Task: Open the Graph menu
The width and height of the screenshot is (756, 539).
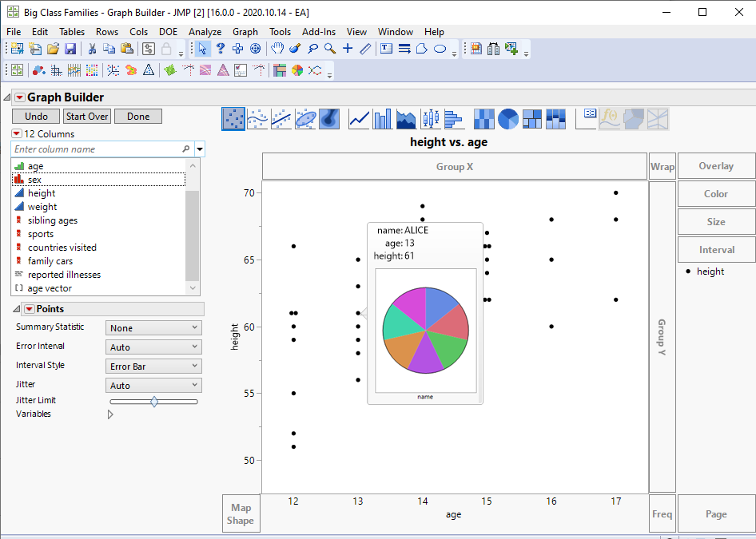Action: [245, 32]
